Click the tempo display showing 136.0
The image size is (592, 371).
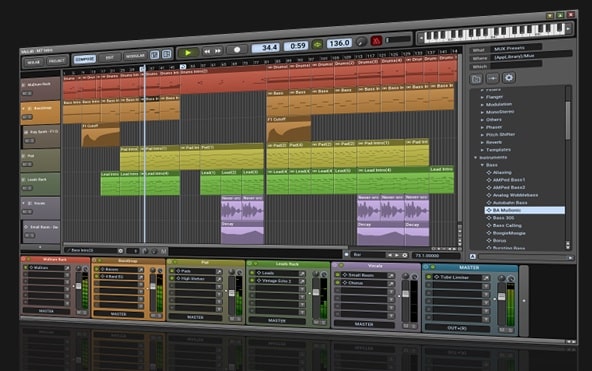tap(339, 43)
